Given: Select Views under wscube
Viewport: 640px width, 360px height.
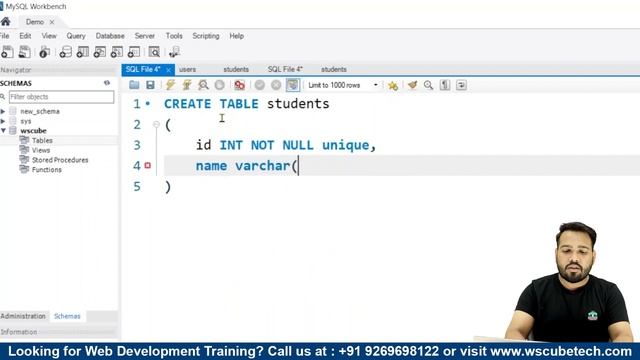Looking at the screenshot, I should (x=41, y=150).
